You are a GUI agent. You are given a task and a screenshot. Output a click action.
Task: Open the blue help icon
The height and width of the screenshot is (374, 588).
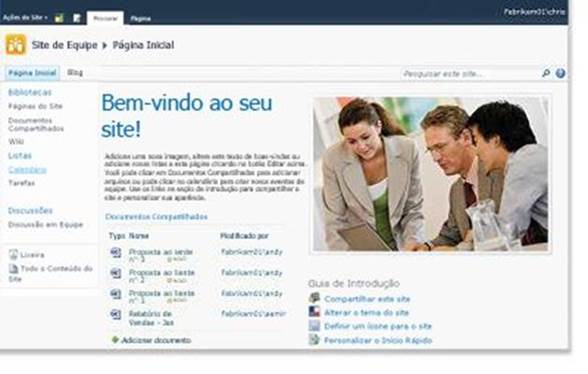(x=560, y=73)
